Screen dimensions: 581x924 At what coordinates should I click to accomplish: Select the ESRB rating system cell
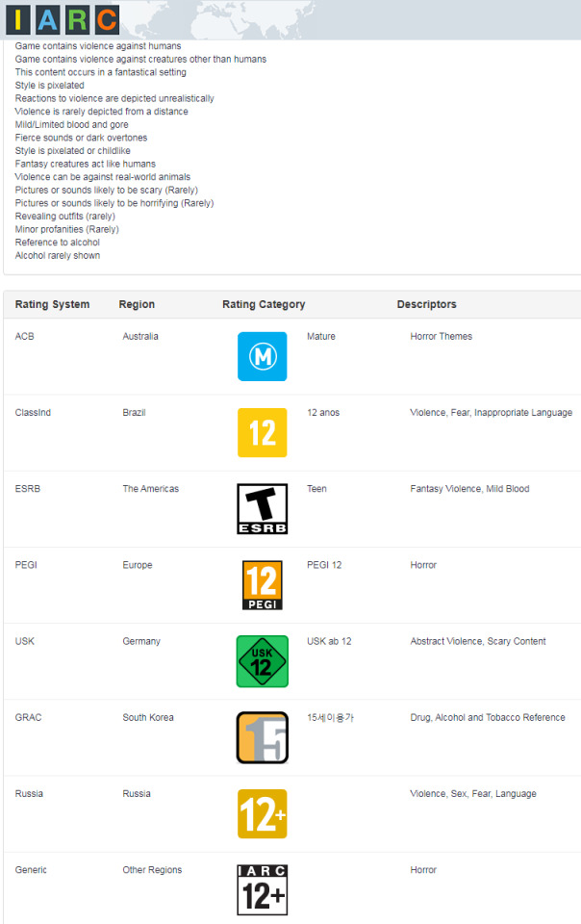point(28,489)
